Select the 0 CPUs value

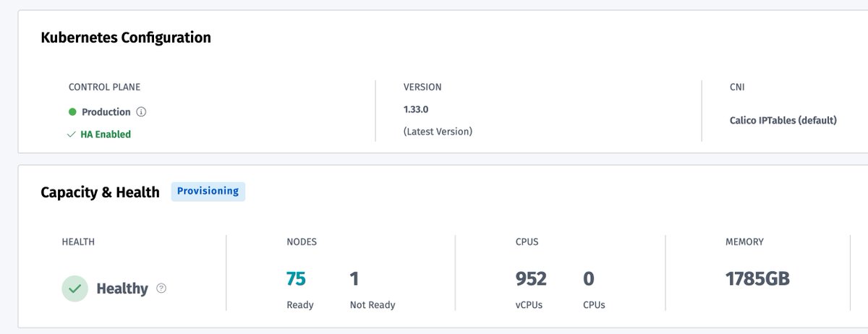point(589,278)
